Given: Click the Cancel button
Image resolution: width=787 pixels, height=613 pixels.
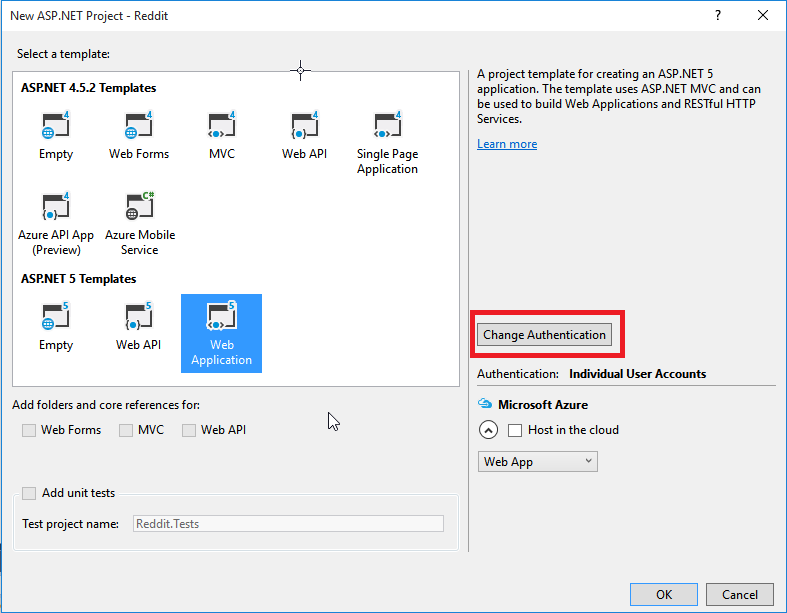Looking at the screenshot, I should [x=740, y=594].
